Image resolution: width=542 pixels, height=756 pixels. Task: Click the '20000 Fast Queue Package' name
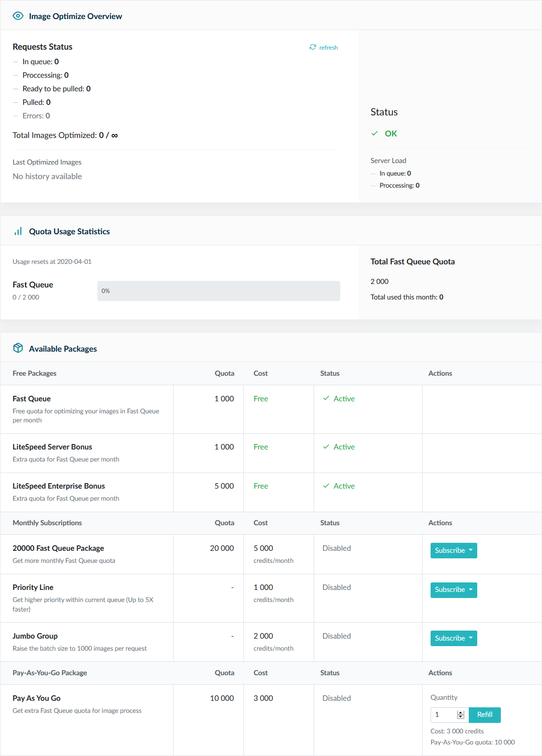58,548
